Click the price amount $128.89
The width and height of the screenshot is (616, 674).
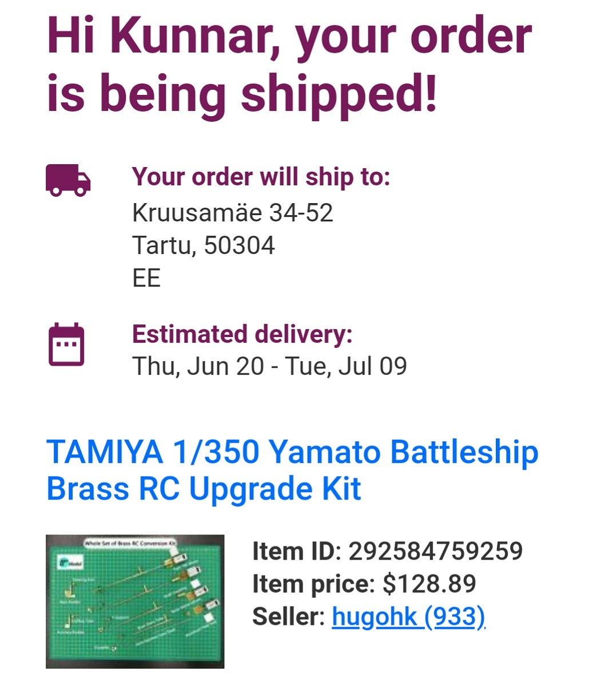point(429,584)
